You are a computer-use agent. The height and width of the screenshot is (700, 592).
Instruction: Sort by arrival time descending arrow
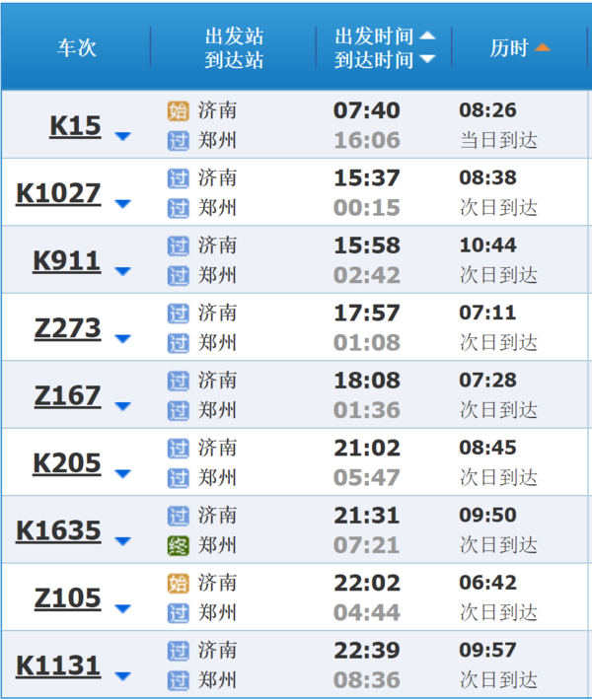pyautogui.click(x=427, y=59)
